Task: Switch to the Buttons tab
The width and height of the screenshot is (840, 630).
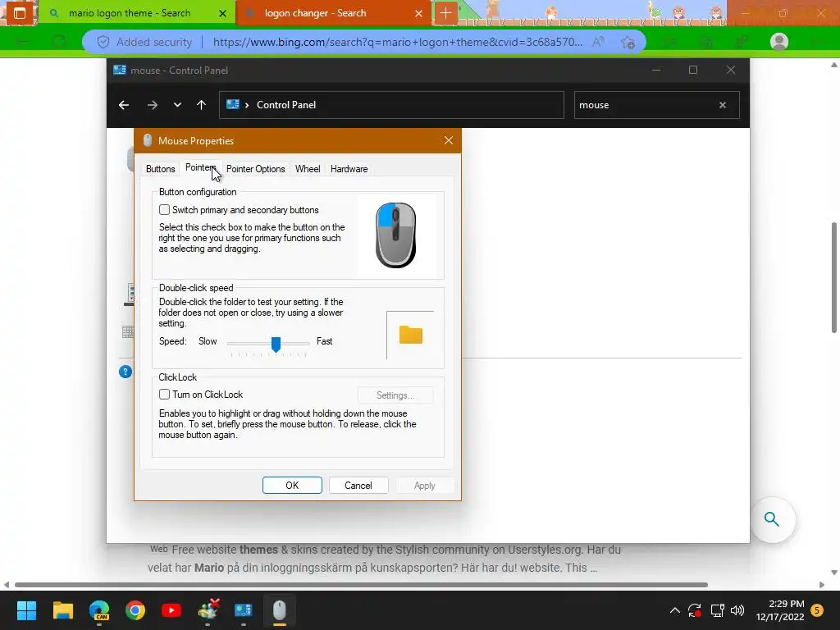Action: tap(160, 169)
